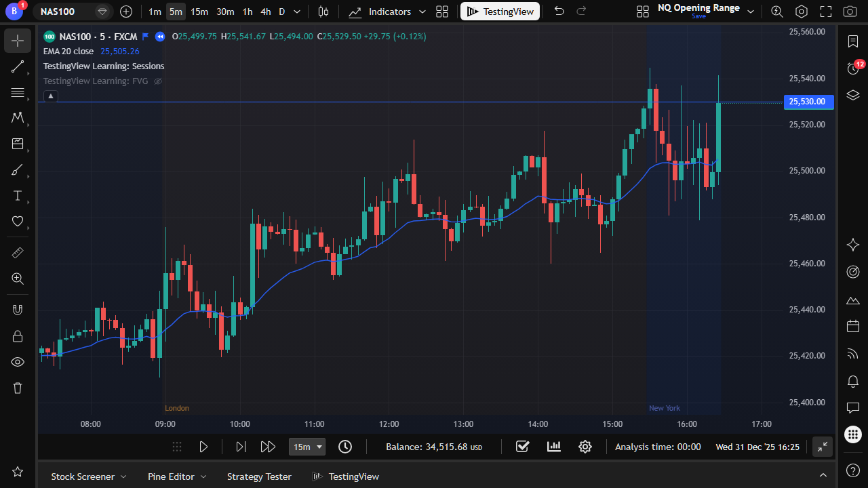Select the crosshair cursor tool
Screen dimensions: 868x488
18,41
